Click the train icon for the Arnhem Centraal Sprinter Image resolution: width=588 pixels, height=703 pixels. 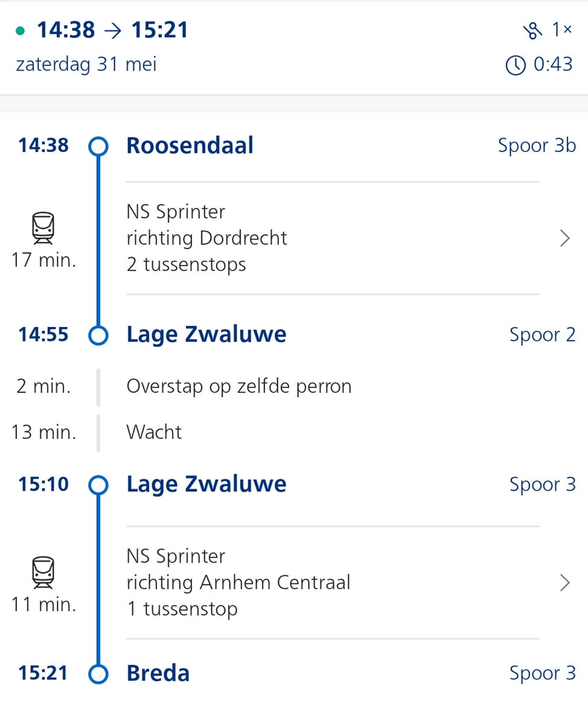point(43,573)
